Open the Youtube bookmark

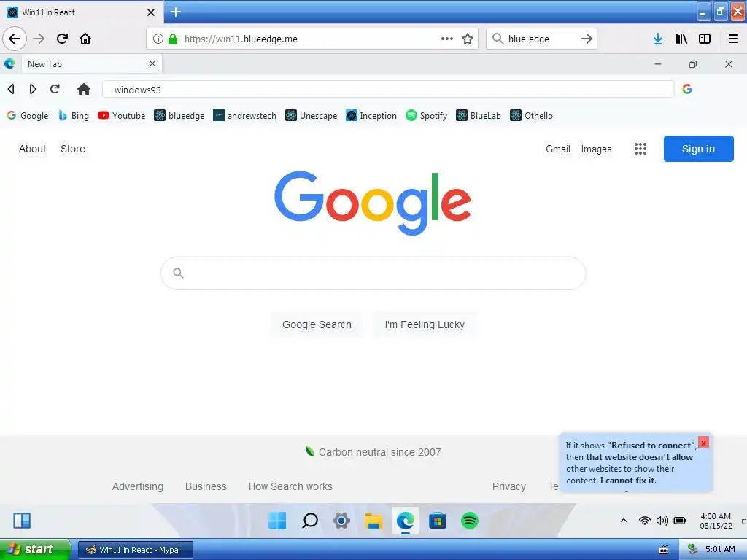pos(122,116)
